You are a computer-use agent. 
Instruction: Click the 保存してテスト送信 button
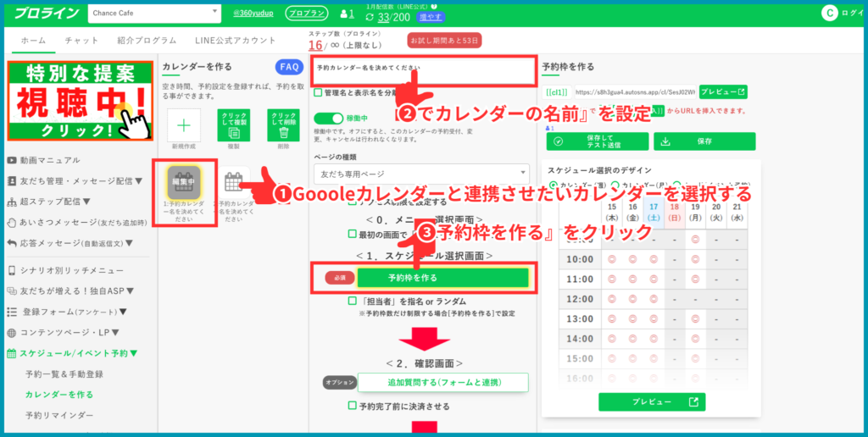pos(598,141)
